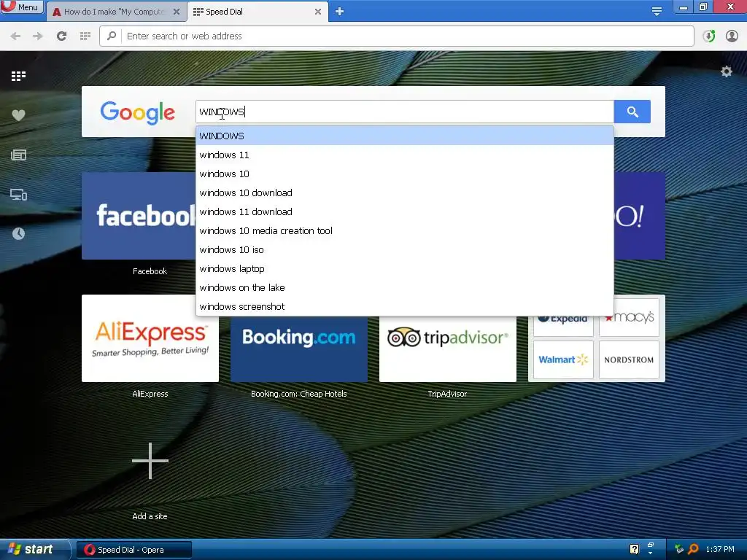Click the Google logo
Screen dimensions: 747x560
click(138, 112)
